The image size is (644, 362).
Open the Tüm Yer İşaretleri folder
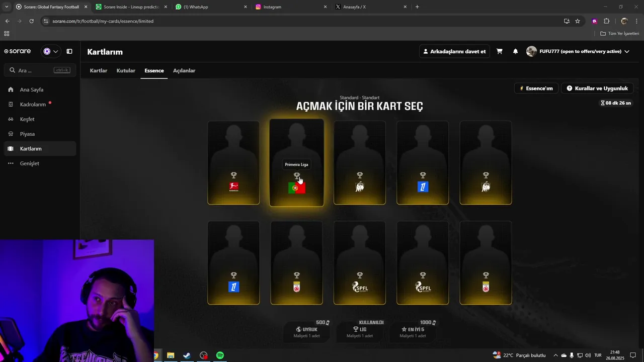pos(620,34)
